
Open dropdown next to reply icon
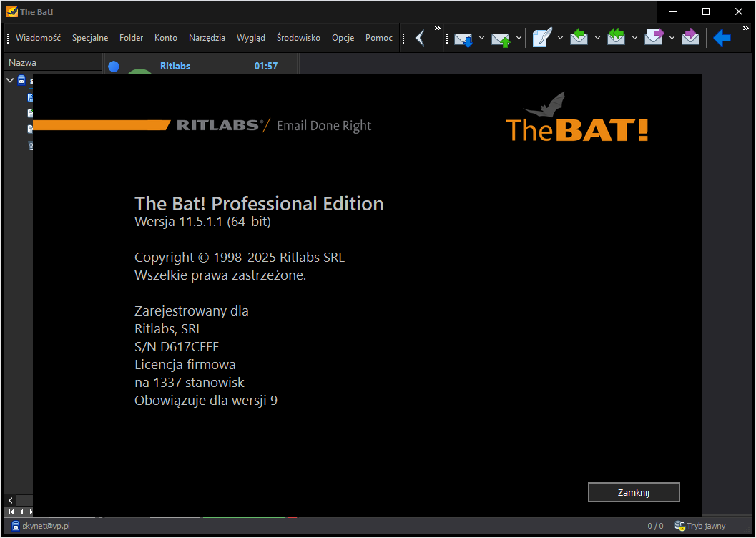pos(597,38)
